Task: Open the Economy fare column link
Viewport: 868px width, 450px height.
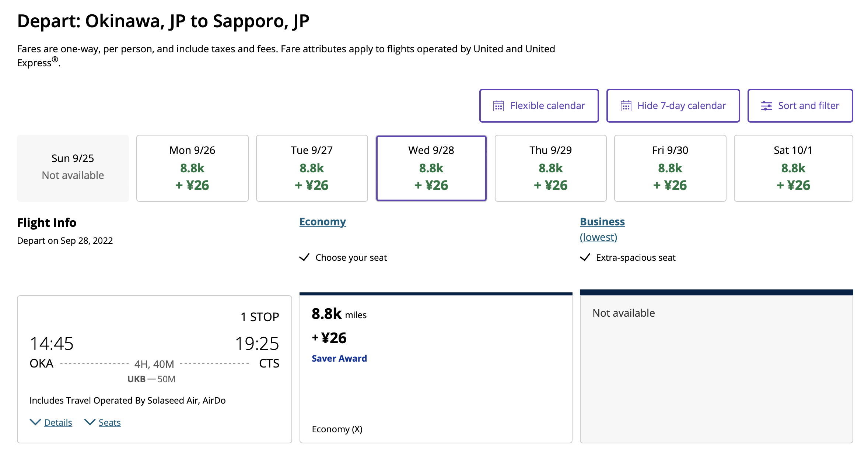Action: tap(322, 222)
